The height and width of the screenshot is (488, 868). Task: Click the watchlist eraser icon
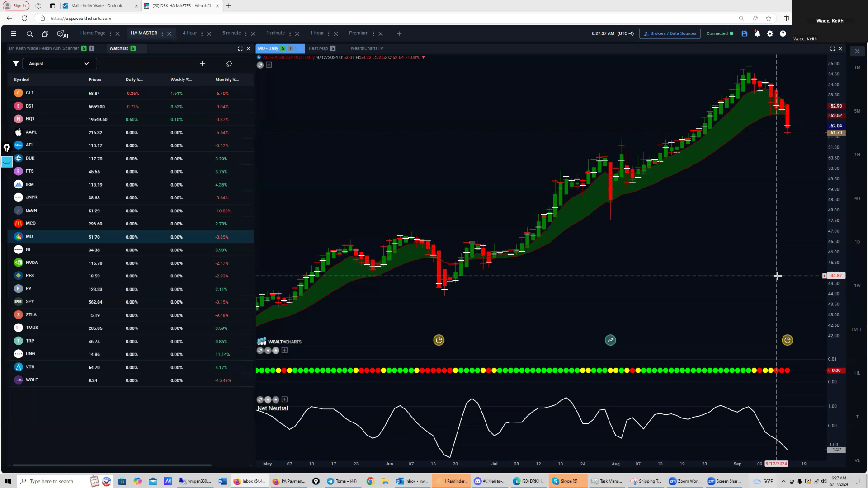tap(229, 64)
